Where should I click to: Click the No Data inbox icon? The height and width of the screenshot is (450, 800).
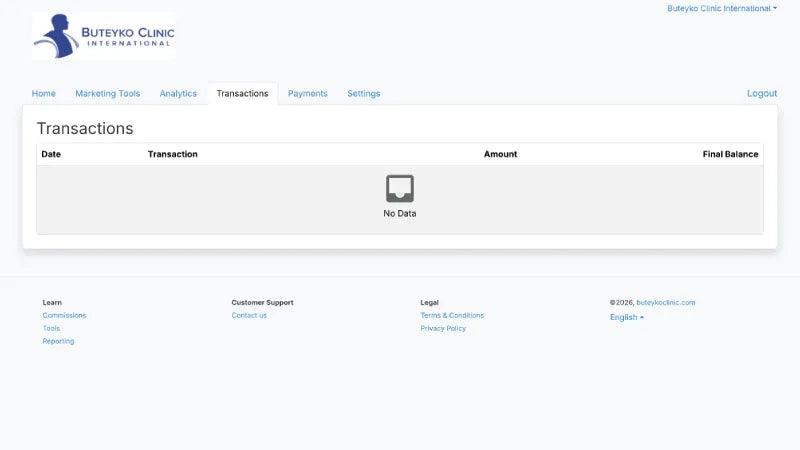[399, 188]
